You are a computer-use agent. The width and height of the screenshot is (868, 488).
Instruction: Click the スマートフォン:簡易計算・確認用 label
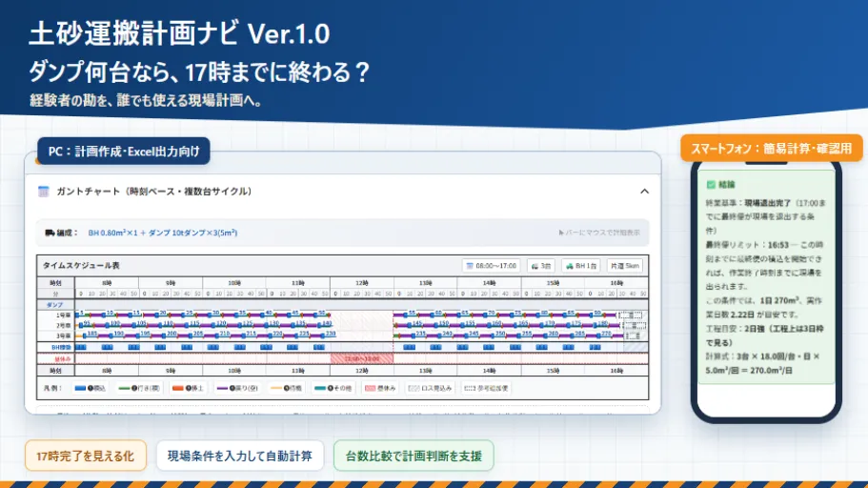tap(771, 149)
